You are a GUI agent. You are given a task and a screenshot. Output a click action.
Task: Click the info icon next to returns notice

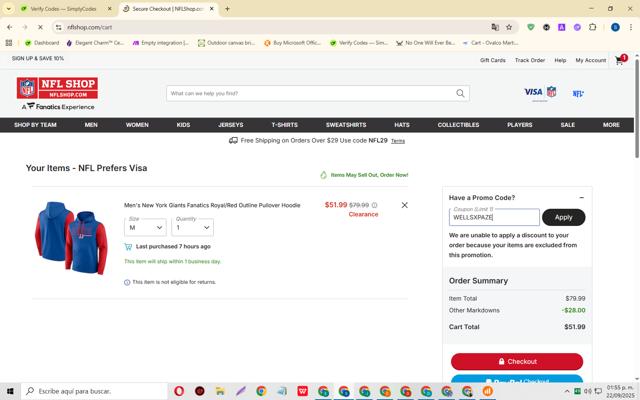click(x=127, y=282)
